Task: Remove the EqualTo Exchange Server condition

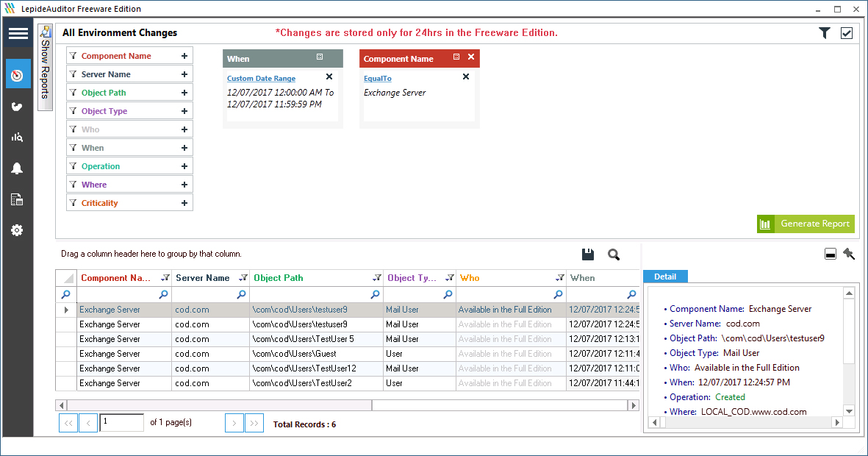Action: (x=466, y=77)
